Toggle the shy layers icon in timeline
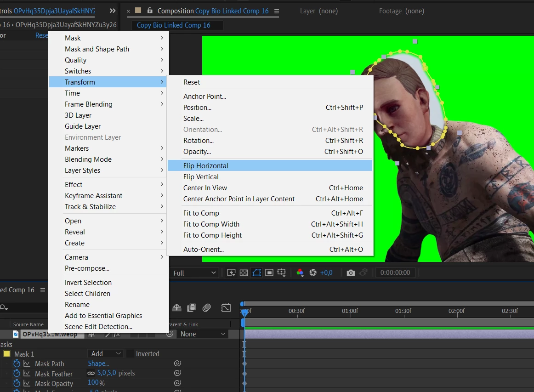 pos(176,308)
